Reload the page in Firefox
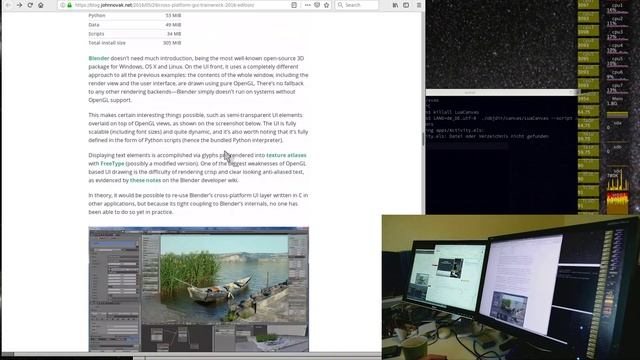Viewport: 640px width, 360px height. [x=30, y=5]
